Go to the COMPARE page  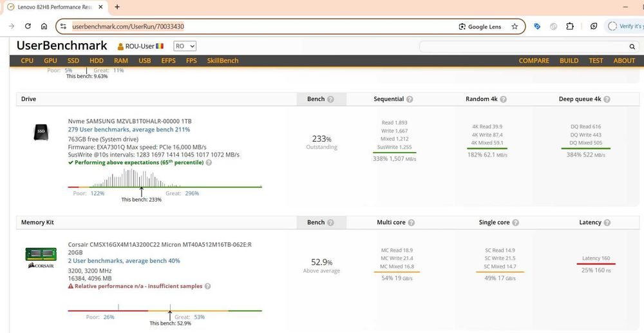point(534,61)
